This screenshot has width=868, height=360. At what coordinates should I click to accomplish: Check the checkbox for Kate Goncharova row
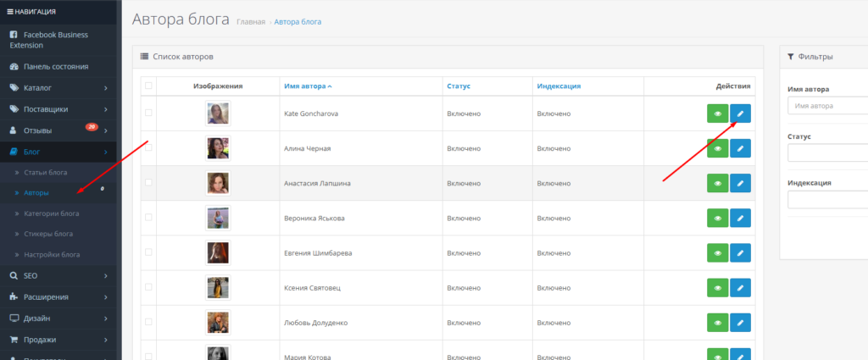pyautogui.click(x=149, y=114)
